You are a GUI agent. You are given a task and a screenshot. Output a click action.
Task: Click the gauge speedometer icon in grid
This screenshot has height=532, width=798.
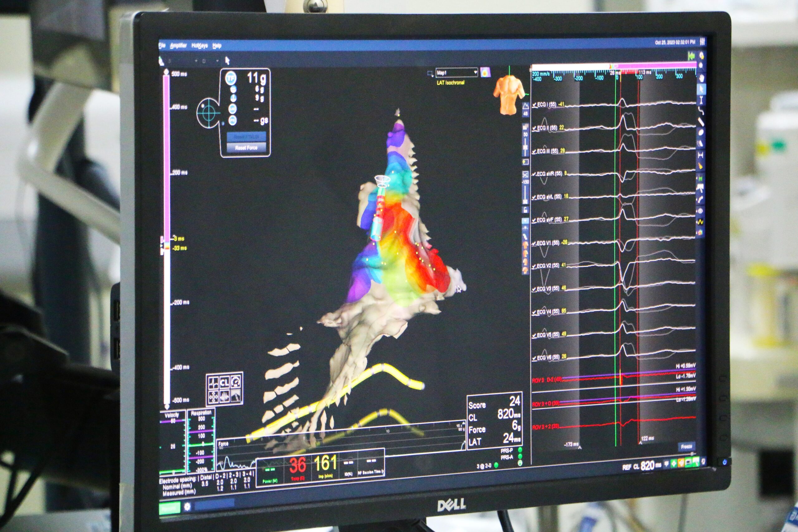[x=235, y=382]
